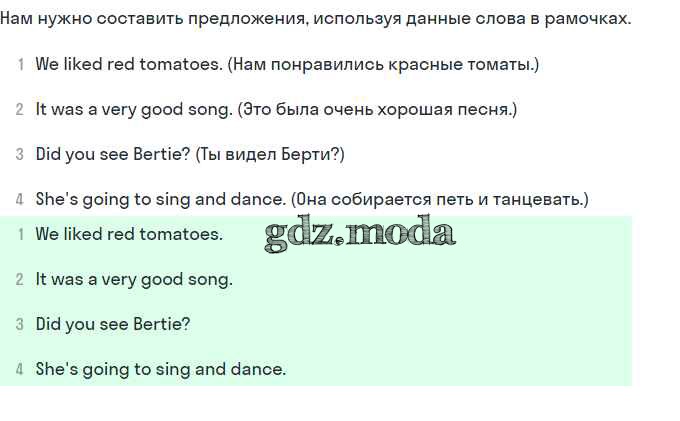Click "Did you see Bertie?" in the green box
Image resolution: width=680 pixels, height=421 pixels.
click(112, 324)
